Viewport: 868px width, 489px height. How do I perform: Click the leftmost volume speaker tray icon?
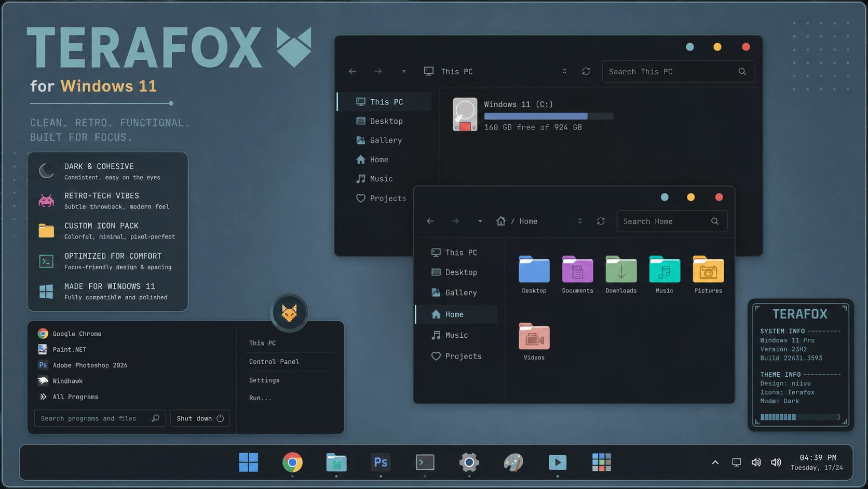click(756, 462)
